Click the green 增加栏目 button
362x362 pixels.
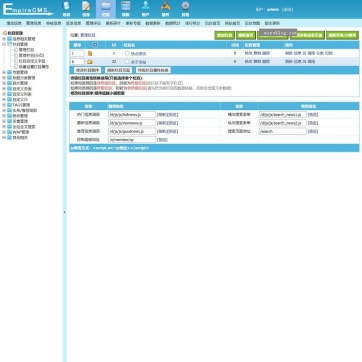tap(224, 35)
